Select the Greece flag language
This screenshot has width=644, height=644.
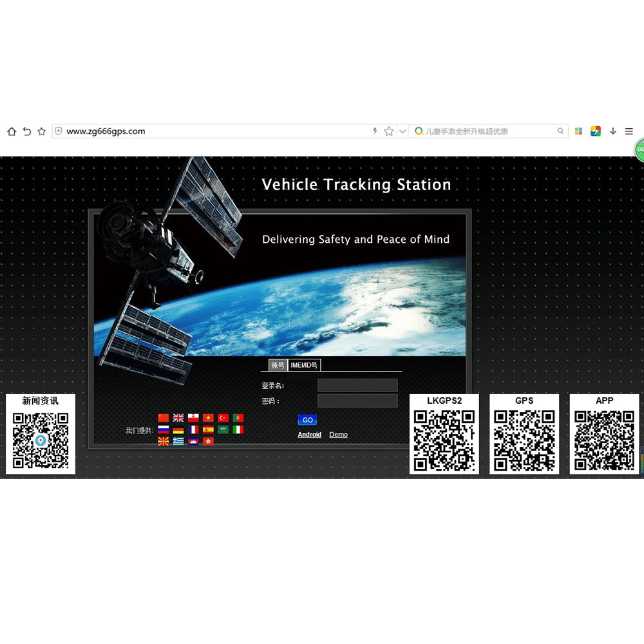178,442
